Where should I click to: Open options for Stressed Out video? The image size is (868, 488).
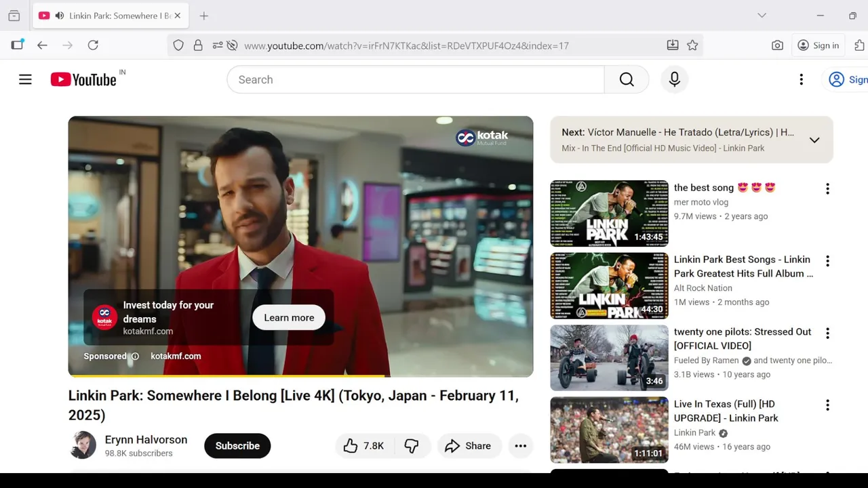[x=827, y=333]
